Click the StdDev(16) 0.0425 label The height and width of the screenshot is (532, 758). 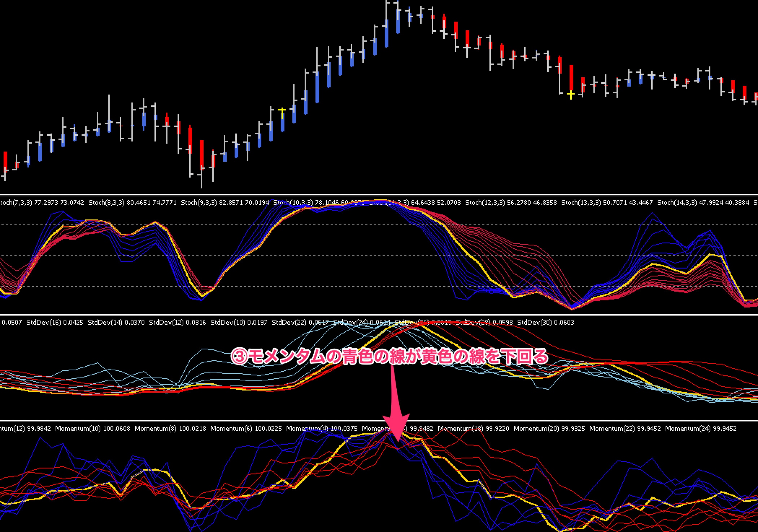pyautogui.click(x=55, y=322)
